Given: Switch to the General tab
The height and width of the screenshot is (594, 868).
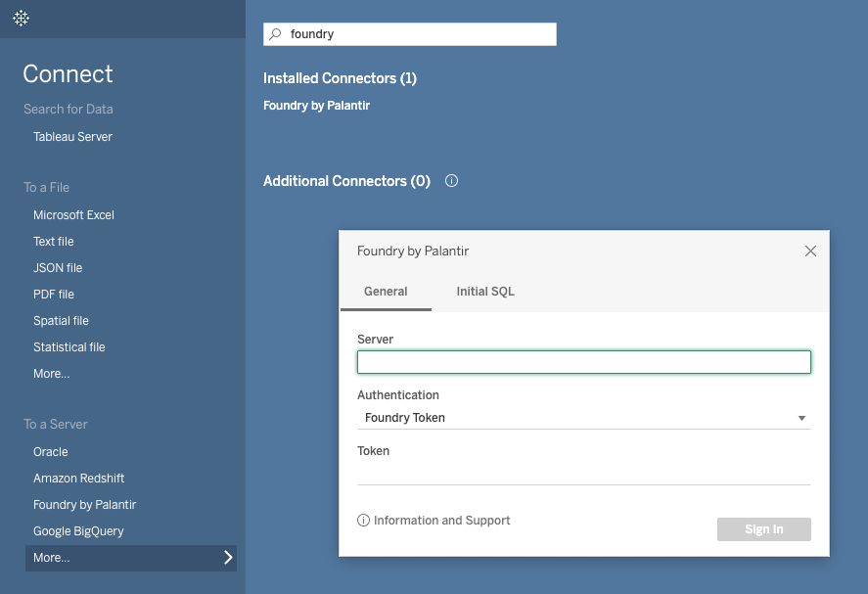Looking at the screenshot, I should 386,292.
